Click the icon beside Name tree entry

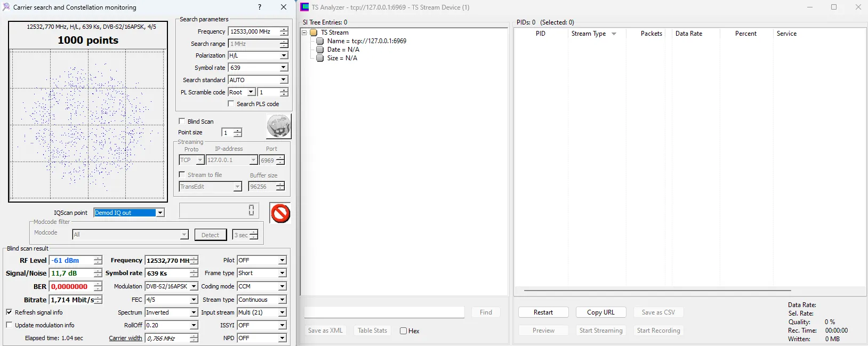(320, 41)
